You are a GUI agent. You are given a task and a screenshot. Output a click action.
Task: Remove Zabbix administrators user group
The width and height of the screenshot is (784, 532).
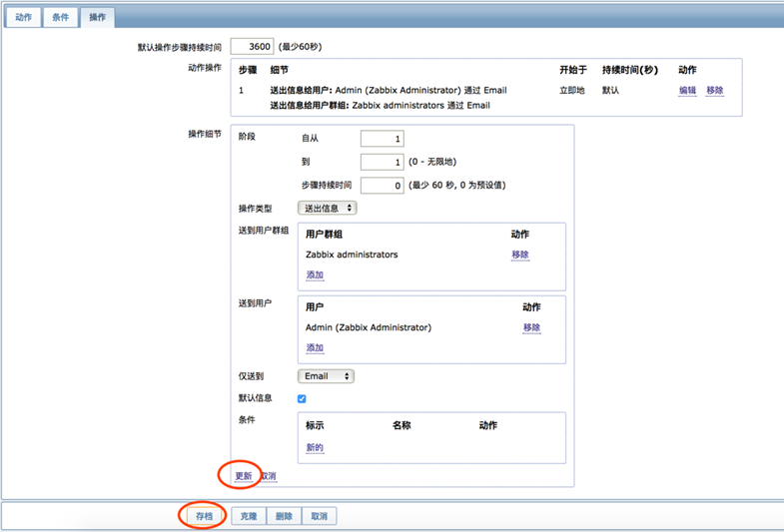coord(520,255)
